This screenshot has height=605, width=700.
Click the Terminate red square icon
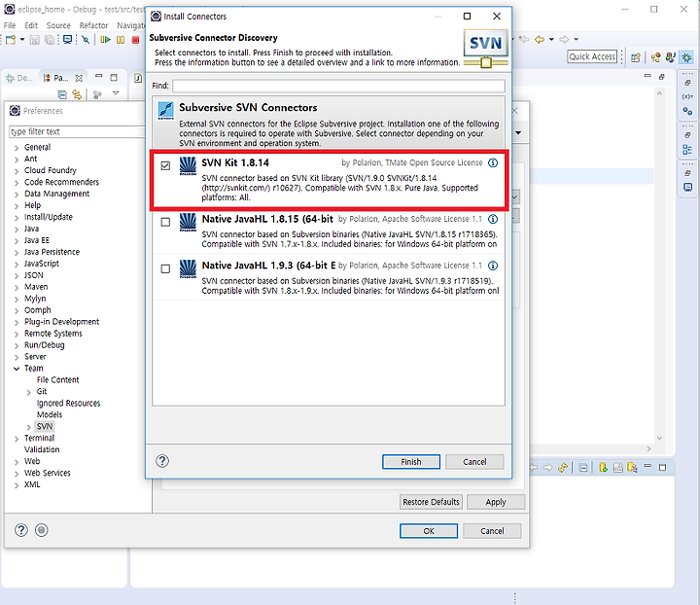pyautogui.click(x=135, y=40)
